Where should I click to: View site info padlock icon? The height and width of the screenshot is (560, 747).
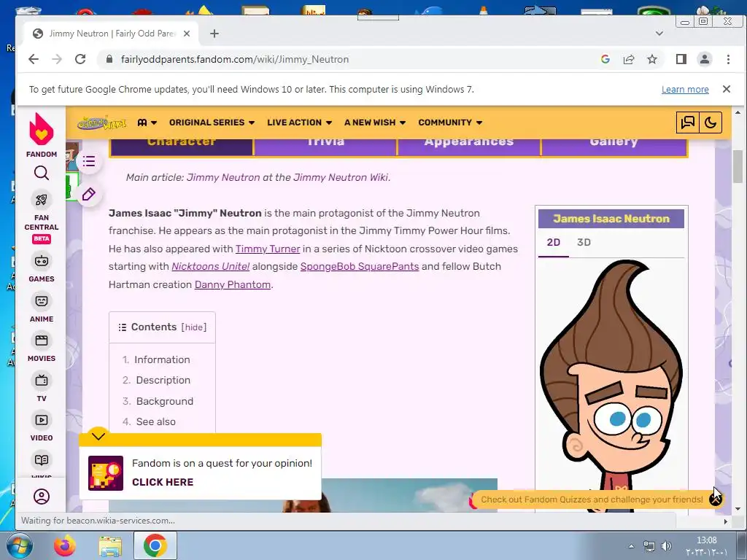click(109, 59)
